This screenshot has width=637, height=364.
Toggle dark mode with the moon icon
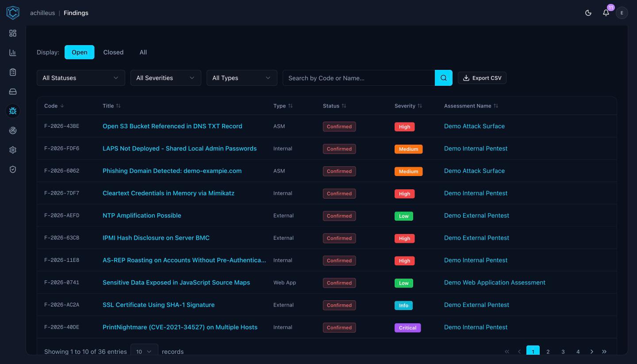588,13
